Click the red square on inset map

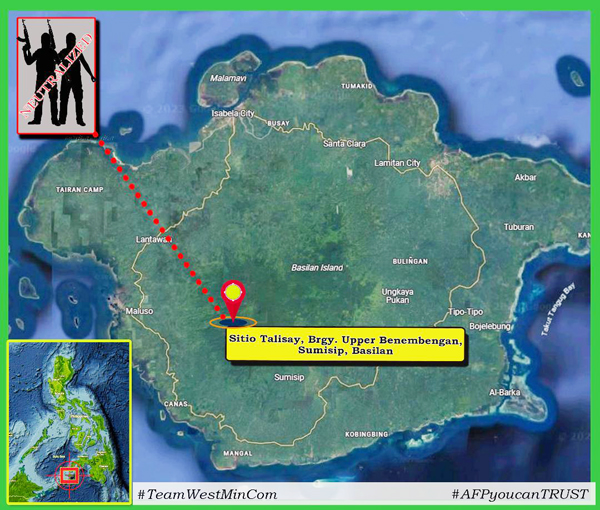[x=69, y=475]
